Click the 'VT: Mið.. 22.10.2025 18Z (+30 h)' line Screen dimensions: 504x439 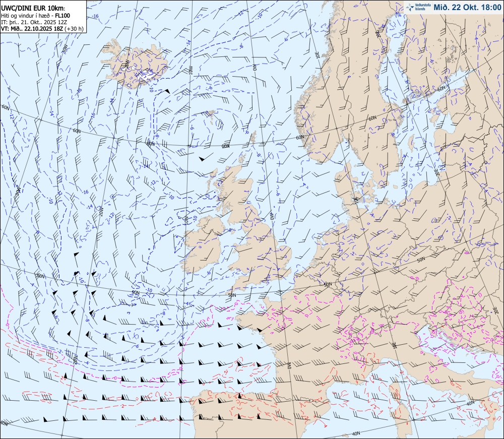pyautogui.click(x=42, y=29)
